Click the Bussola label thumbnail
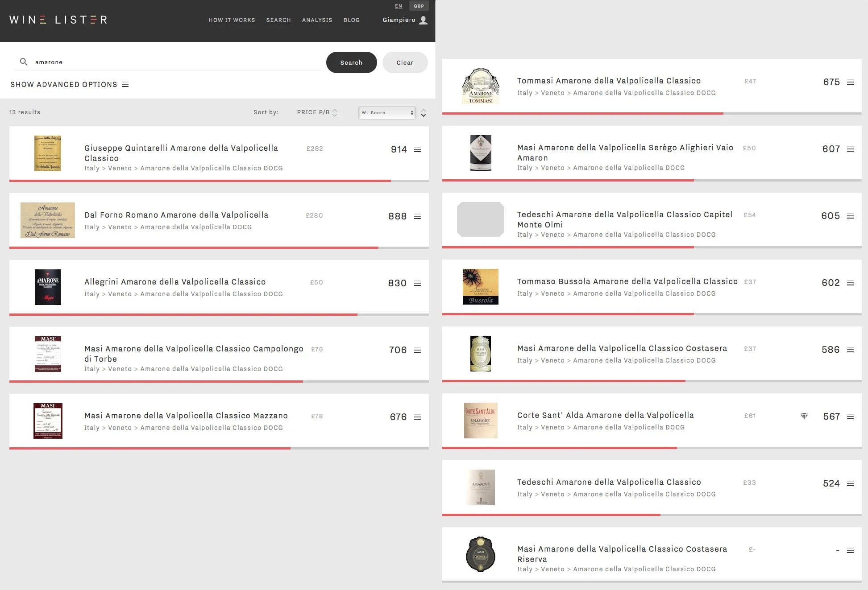The height and width of the screenshot is (590, 868). 481,287
